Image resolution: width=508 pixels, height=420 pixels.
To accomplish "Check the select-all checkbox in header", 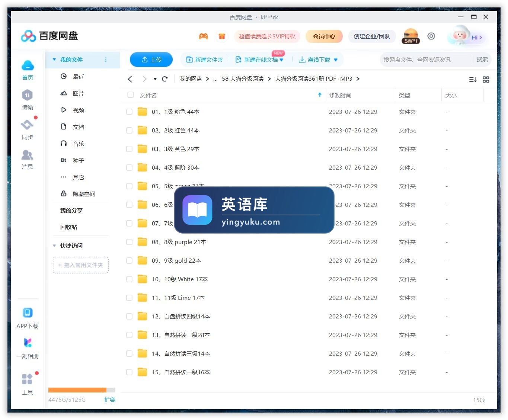I will (130, 95).
